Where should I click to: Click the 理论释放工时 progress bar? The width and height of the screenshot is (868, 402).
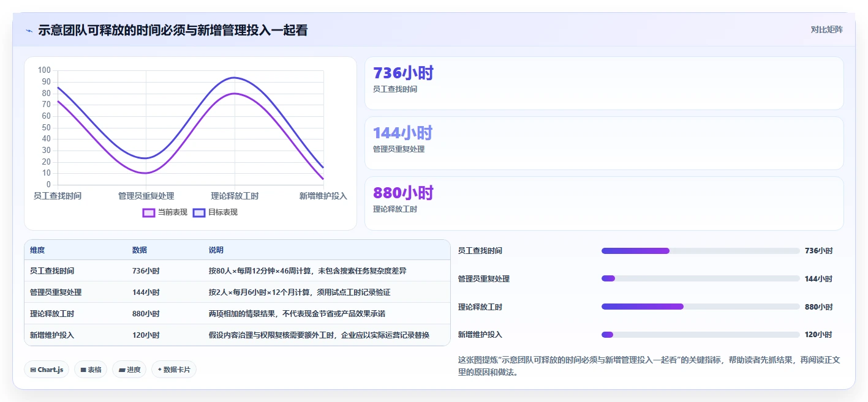point(701,307)
